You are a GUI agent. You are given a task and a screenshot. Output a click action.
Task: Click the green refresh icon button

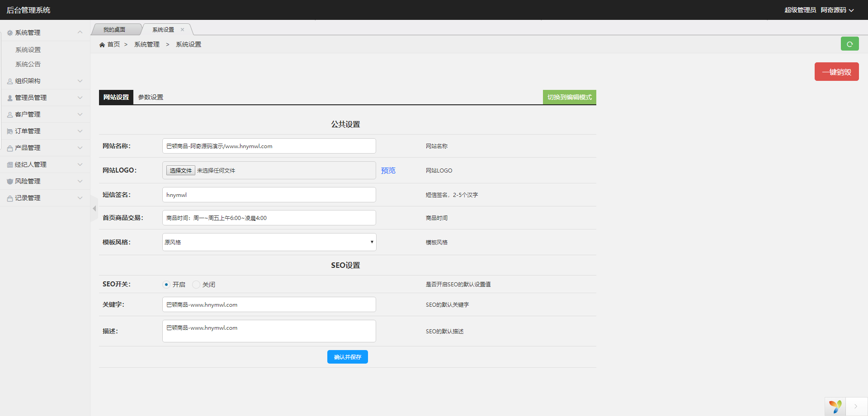click(849, 44)
